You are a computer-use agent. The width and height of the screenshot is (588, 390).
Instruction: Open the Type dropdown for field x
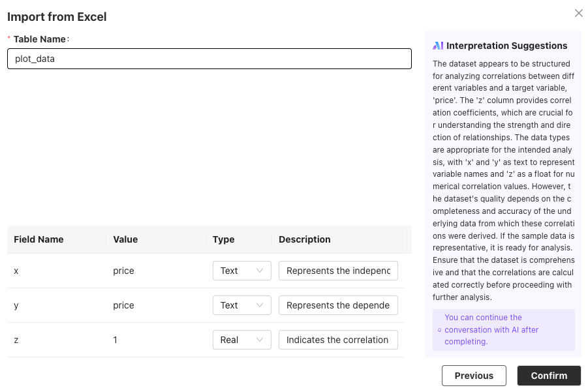241,271
